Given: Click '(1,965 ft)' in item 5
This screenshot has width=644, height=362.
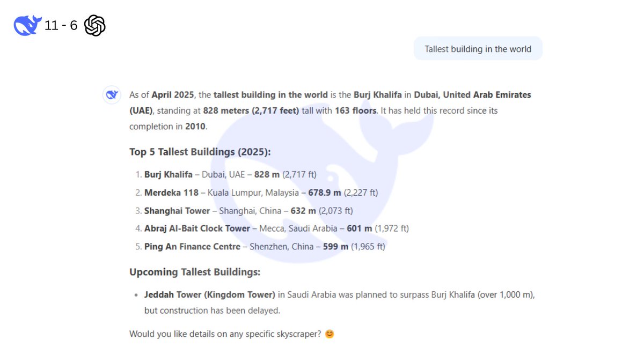Looking at the screenshot, I should tap(368, 247).
